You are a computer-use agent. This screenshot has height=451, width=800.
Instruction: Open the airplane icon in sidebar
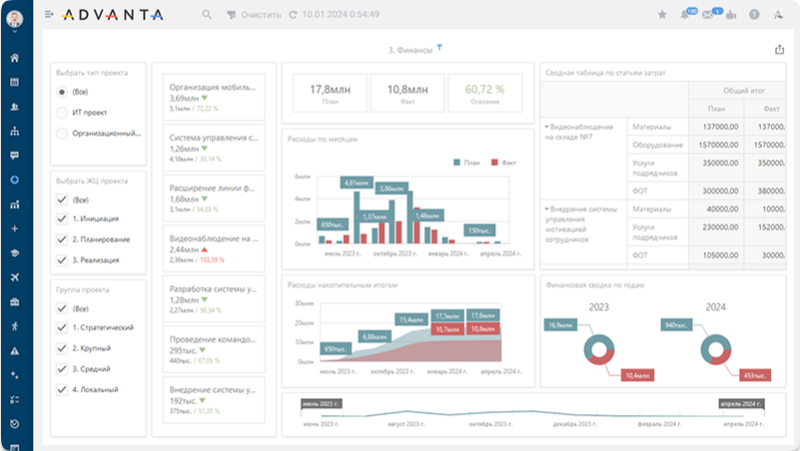click(x=15, y=277)
